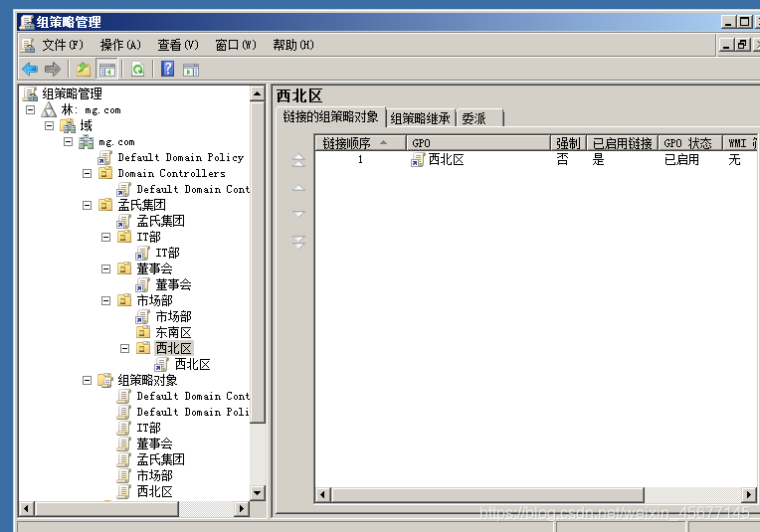Click the 西北区 GPO icon in list row

click(418, 159)
